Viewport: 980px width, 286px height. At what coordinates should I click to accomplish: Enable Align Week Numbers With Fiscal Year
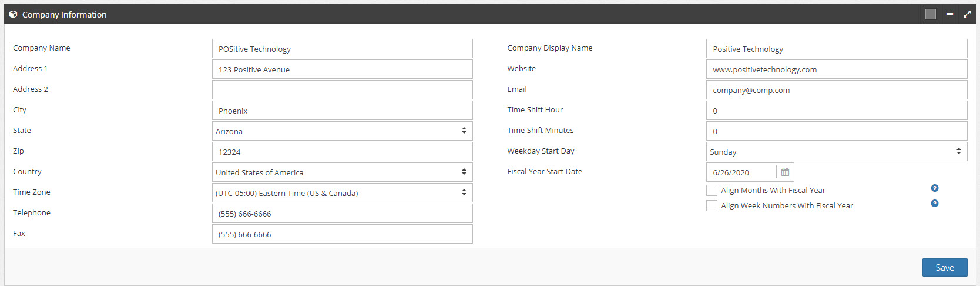(x=711, y=205)
